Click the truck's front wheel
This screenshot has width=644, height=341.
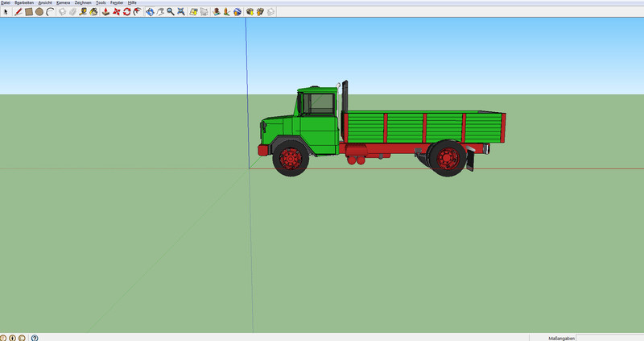(x=291, y=158)
